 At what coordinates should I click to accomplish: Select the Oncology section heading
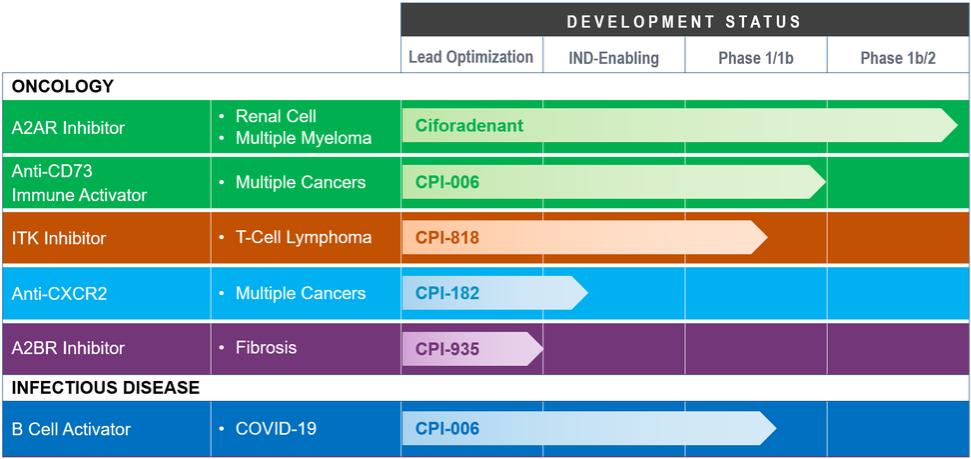[x=63, y=86]
